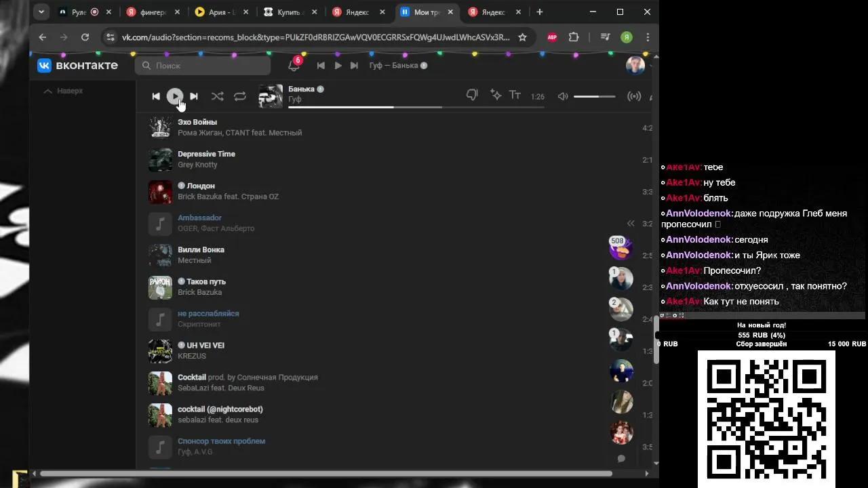Collapse the side panel with double chevron
Screen dimensions: 868x488
pos(631,223)
